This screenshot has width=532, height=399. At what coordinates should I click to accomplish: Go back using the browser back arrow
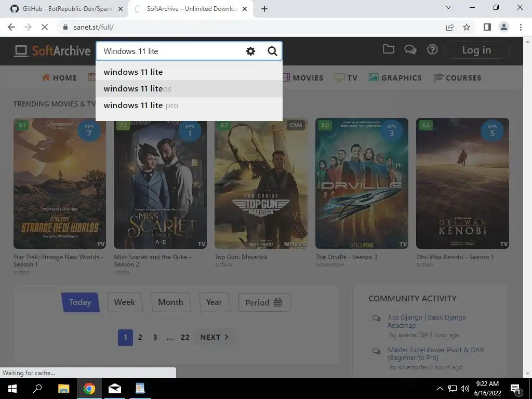pos(11,27)
